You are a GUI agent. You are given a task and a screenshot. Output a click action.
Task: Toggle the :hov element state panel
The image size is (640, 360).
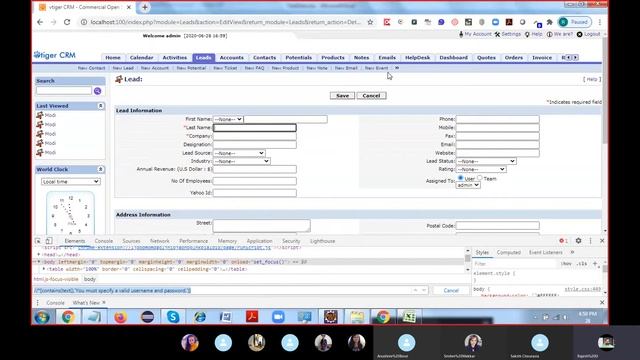tap(566, 264)
